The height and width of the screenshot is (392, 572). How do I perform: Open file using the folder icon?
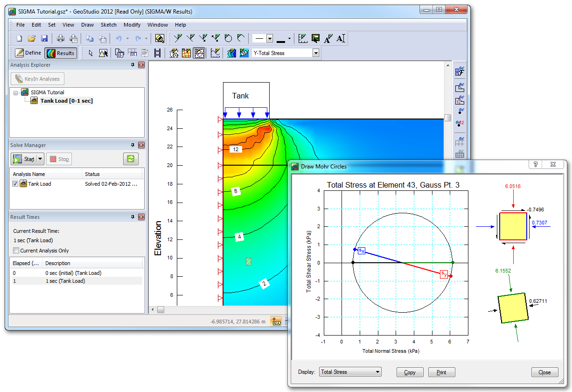(32, 38)
